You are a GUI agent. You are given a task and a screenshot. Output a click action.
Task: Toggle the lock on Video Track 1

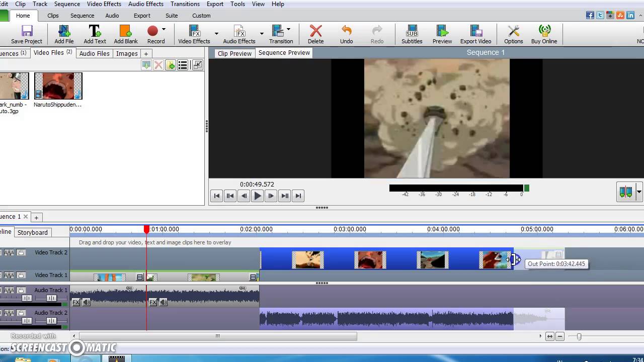coord(21,275)
